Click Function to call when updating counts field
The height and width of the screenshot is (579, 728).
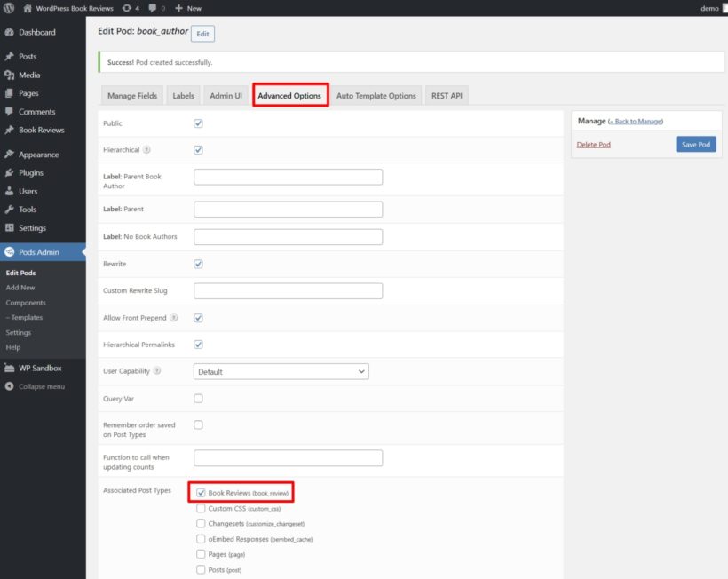click(288, 458)
